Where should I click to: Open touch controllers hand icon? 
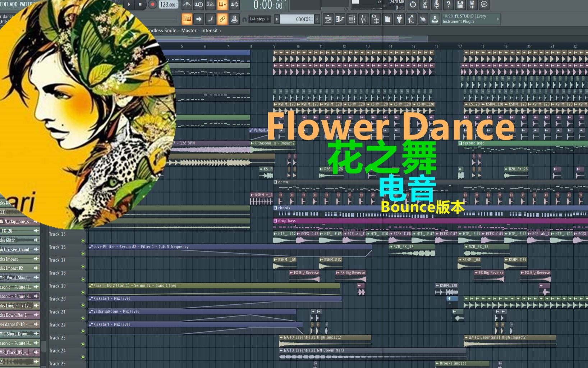point(423,19)
